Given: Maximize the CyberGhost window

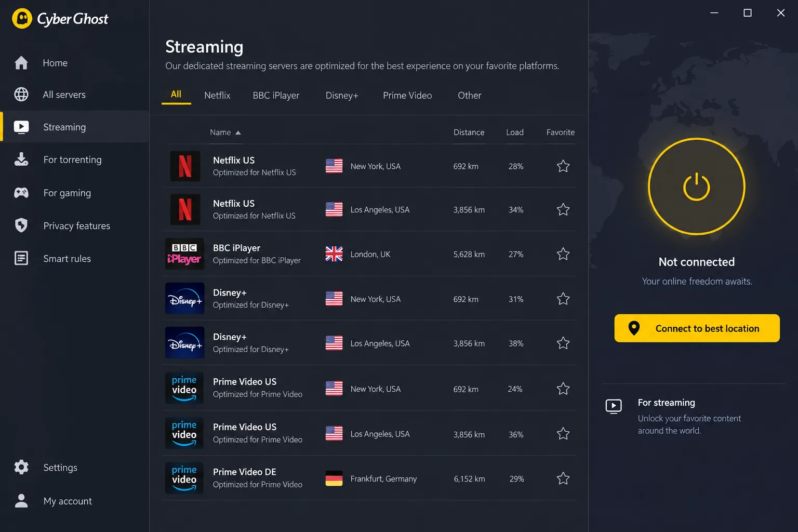Looking at the screenshot, I should (x=748, y=12).
